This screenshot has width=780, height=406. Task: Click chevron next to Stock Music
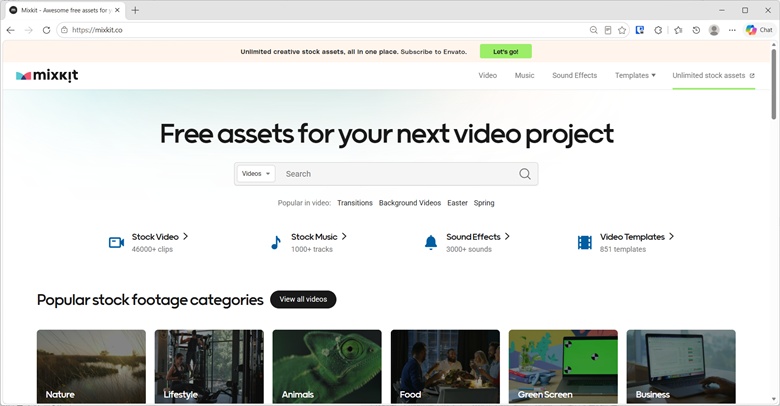pyautogui.click(x=344, y=236)
